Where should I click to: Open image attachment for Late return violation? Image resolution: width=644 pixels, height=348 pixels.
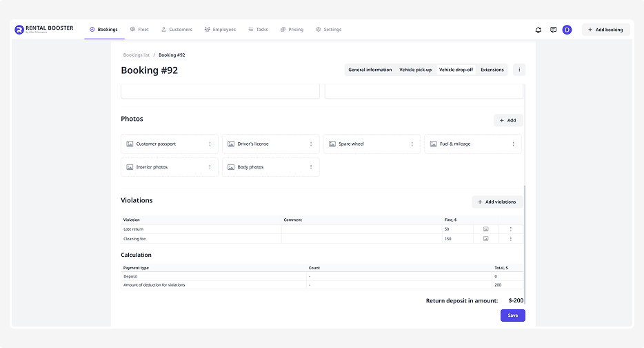pyautogui.click(x=485, y=229)
